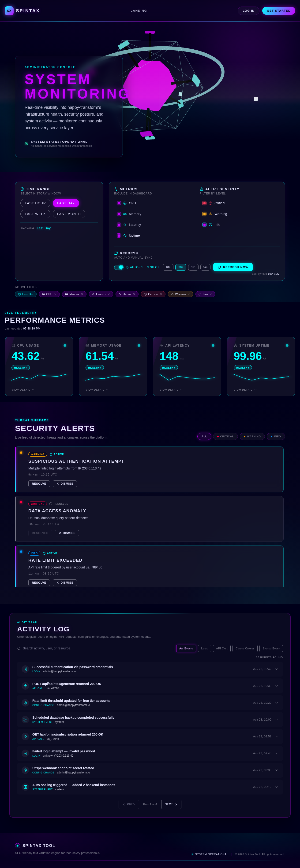Click the search magnifier icon in Activity Log
Image resolution: width=300 pixels, height=868 pixels.
[19, 648]
